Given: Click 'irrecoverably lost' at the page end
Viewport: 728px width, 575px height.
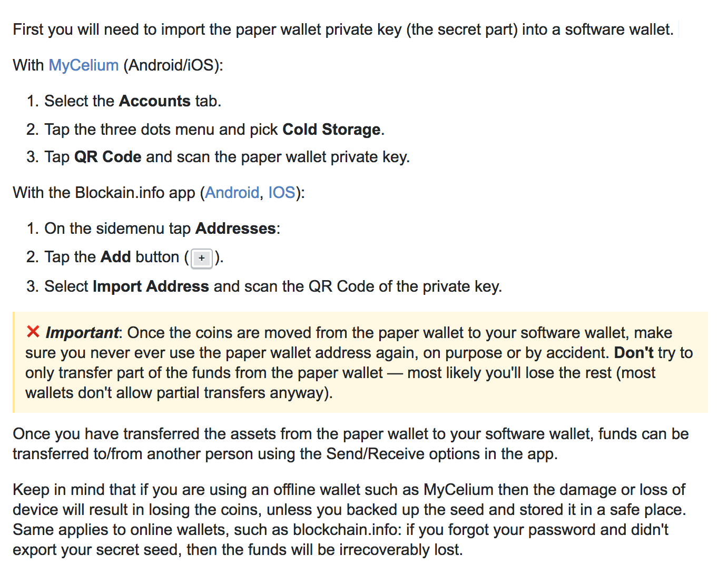Looking at the screenshot, I should (400, 550).
